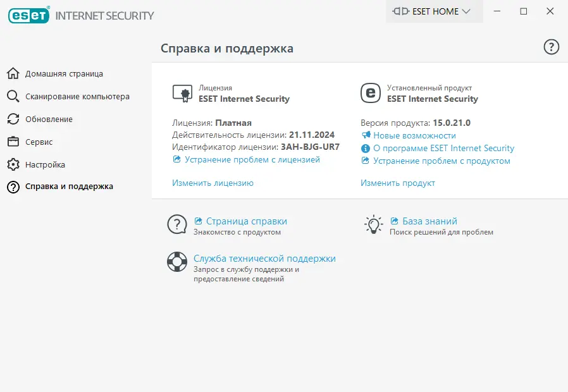Click the ESET HOME connection plug icon
The width and height of the screenshot is (568, 392).
400,11
